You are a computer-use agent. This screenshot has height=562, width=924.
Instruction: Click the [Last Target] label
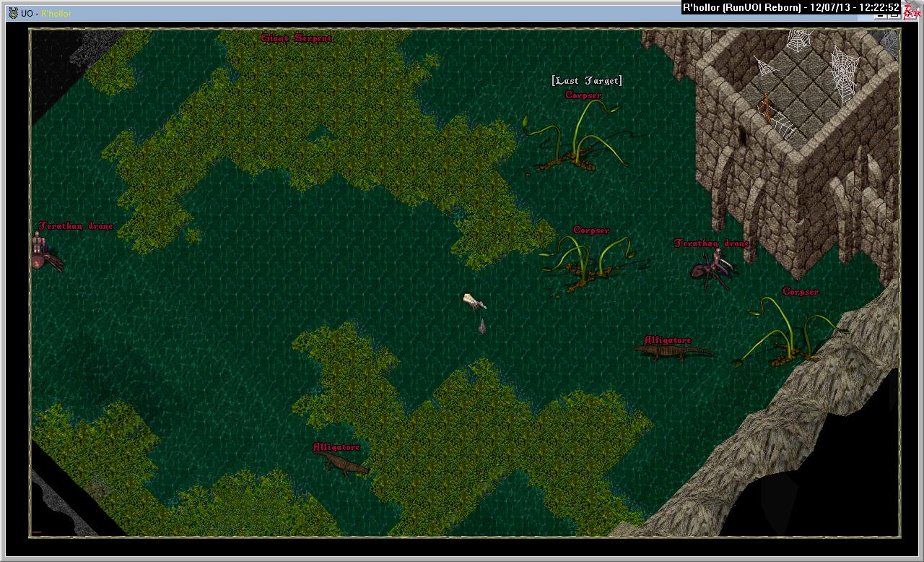tap(586, 81)
